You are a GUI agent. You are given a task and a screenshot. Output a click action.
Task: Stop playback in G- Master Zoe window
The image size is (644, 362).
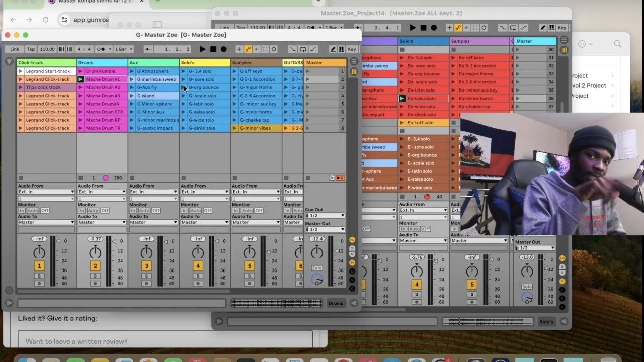coord(213,49)
